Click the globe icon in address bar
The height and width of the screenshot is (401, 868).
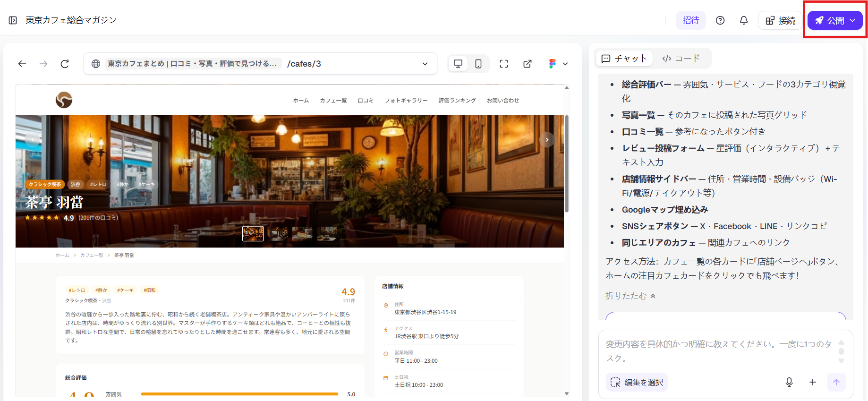coord(96,64)
